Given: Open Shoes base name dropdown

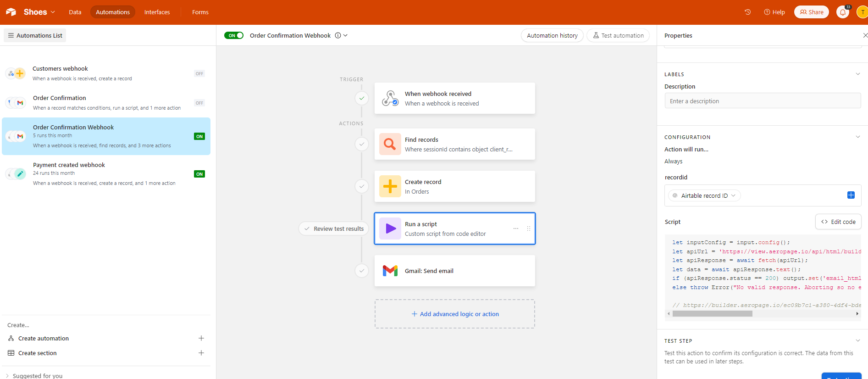Looking at the screenshot, I should pyautogui.click(x=39, y=12).
